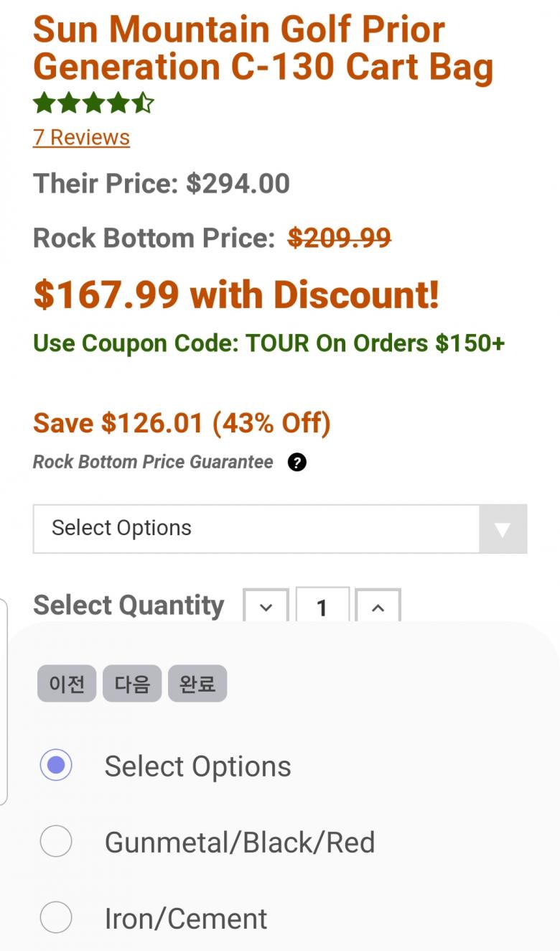The width and height of the screenshot is (560, 951).
Task: Select the "Select Options" radio button
Action: (56, 765)
